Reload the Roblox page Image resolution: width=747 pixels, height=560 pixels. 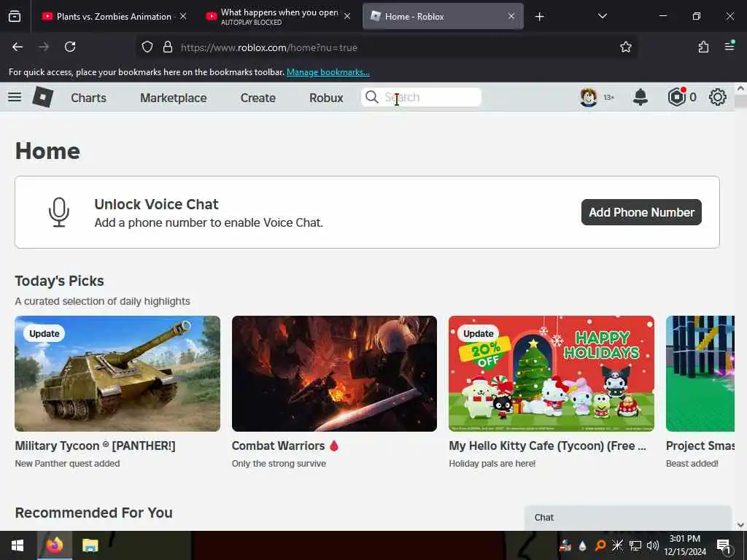click(x=70, y=47)
